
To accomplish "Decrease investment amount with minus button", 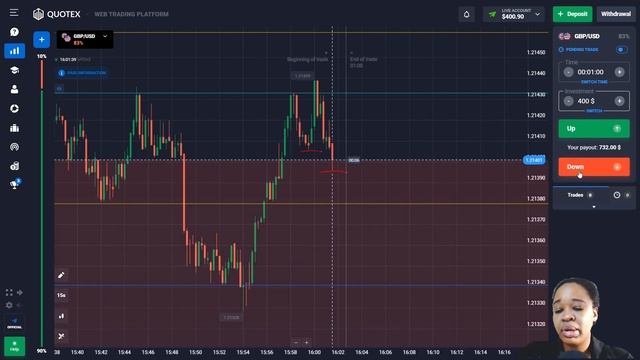I will click(x=568, y=101).
